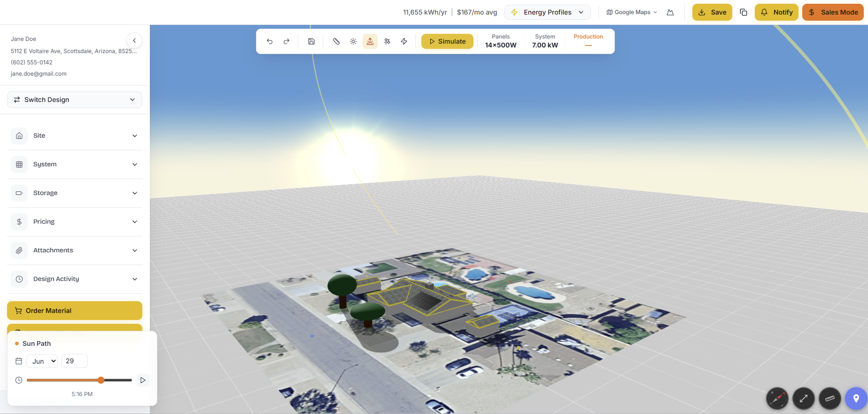Toggle the sun irradiance icon
Screen dimensions: 868x414
coord(353,41)
